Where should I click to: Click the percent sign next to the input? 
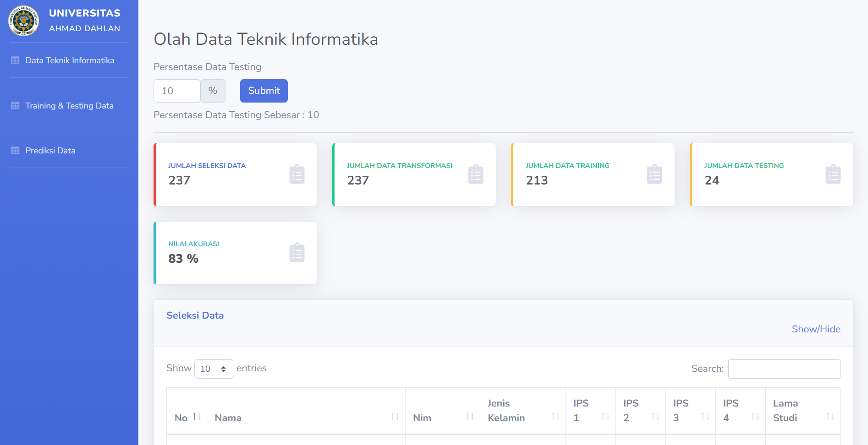point(213,91)
